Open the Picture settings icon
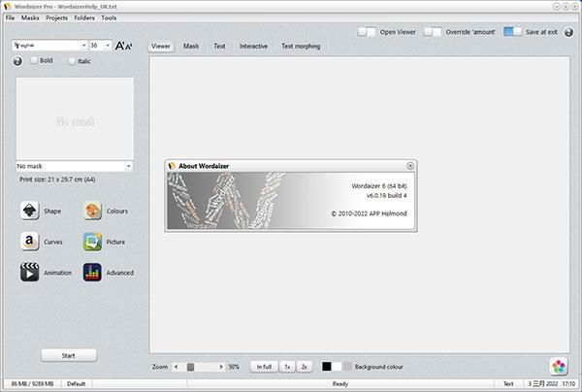The image size is (582, 392). pos(92,242)
